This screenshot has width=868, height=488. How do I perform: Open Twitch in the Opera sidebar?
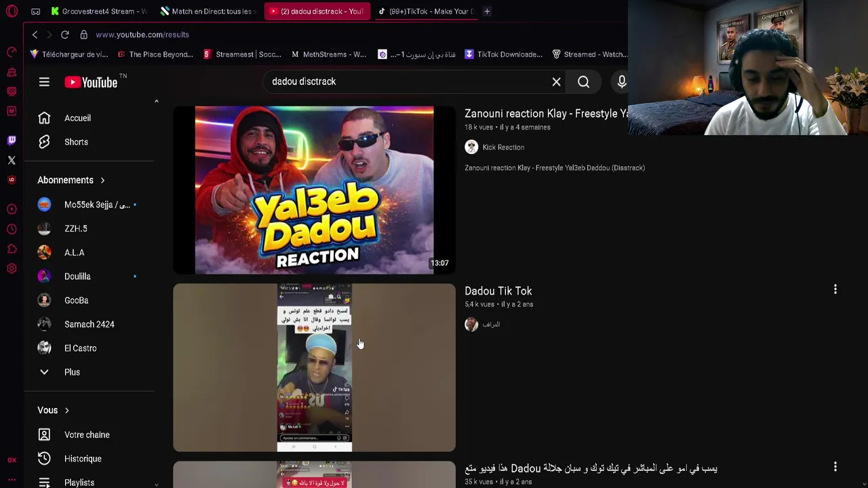click(12, 140)
